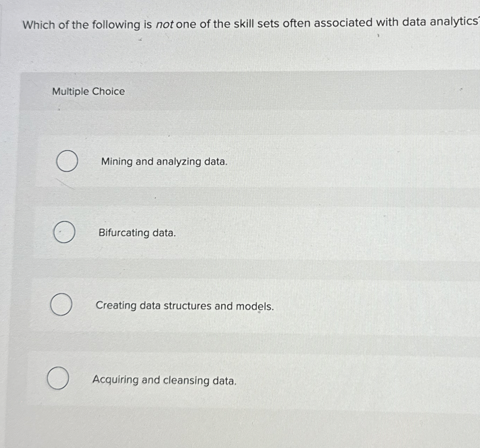Click the answer text "Acquiring and cleansing data"
Viewport: 480px width, 448px height.
(165, 381)
